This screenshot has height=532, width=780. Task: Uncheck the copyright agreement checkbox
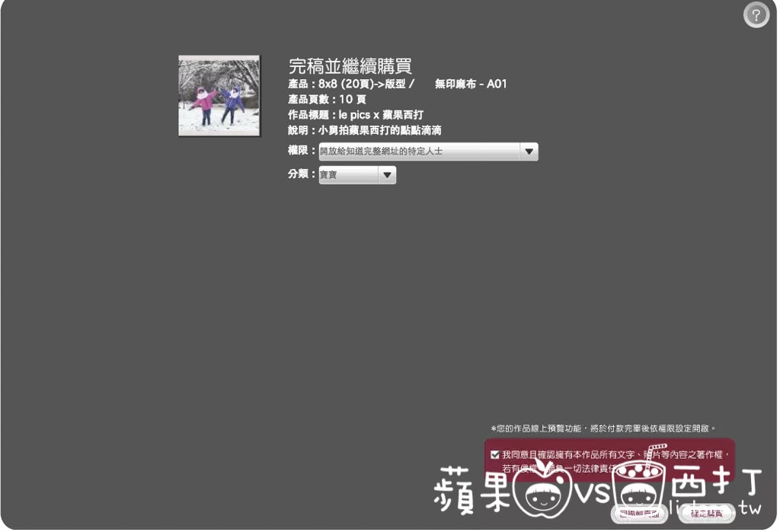click(x=495, y=454)
